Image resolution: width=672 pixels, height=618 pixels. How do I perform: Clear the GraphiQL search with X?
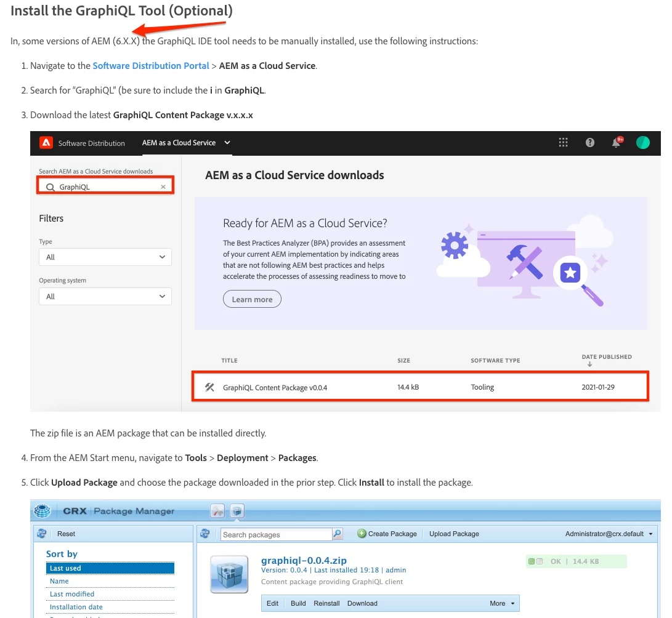click(x=163, y=187)
